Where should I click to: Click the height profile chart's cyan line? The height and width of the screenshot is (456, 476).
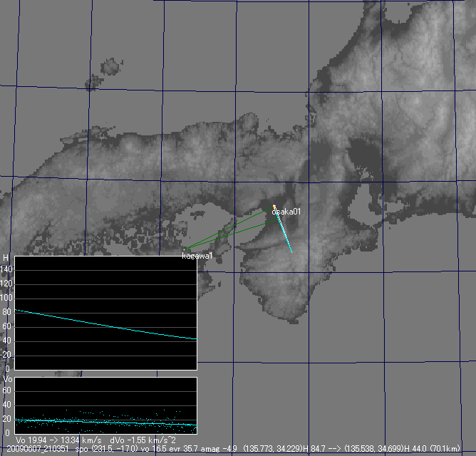(x=106, y=324)
